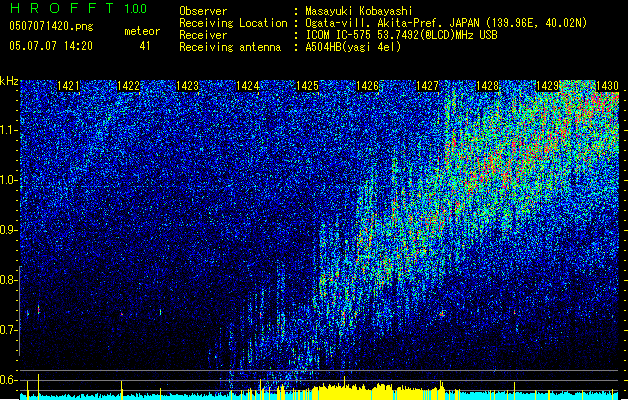Click the 1.0 kHz axis tick label

pos(8,180)
